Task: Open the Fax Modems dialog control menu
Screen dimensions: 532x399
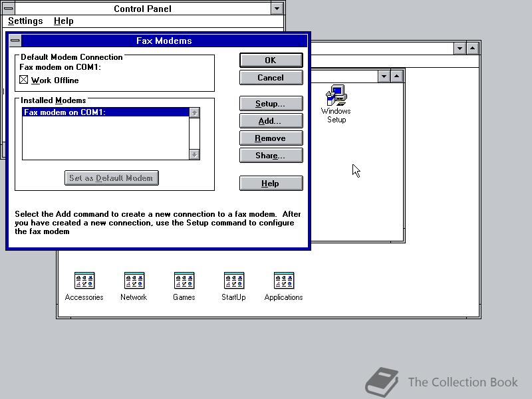Action: pos(15,41)
